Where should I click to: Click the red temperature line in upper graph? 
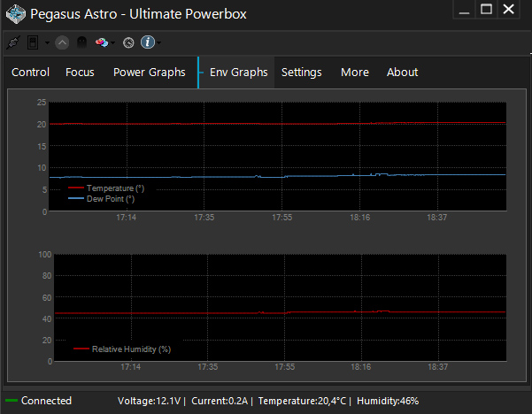[x=278, y=124]
